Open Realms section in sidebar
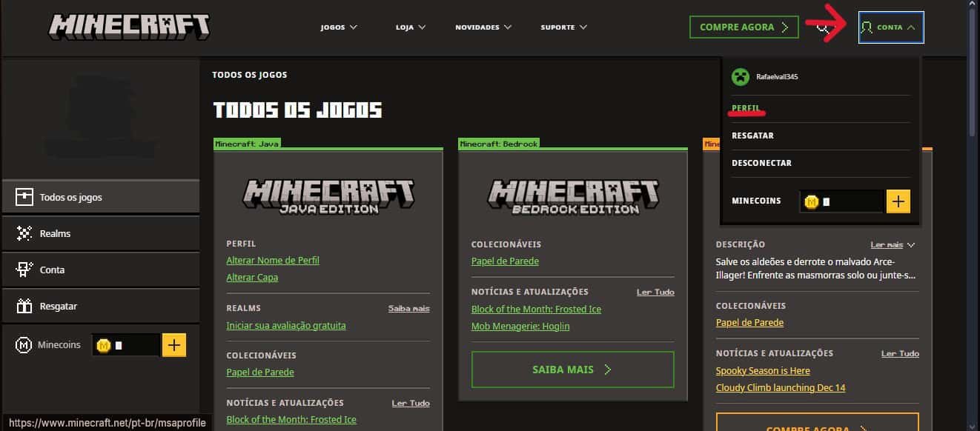 100,233
